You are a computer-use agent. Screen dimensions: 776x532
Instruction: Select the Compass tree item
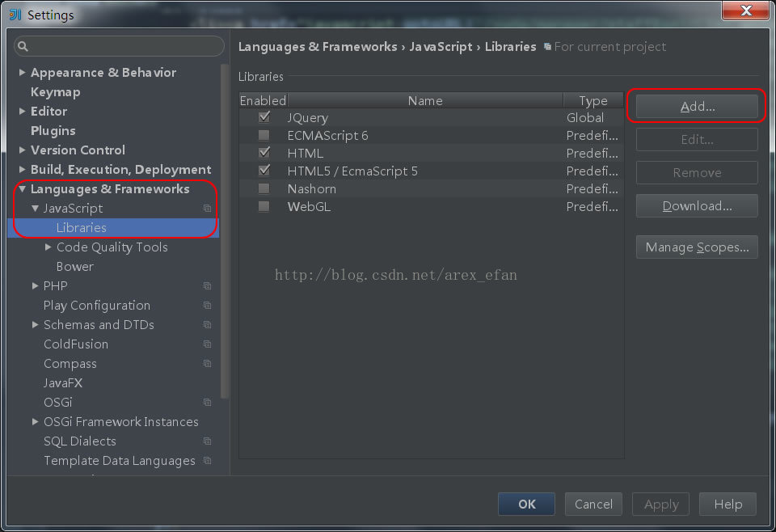[x=70, y=364]
